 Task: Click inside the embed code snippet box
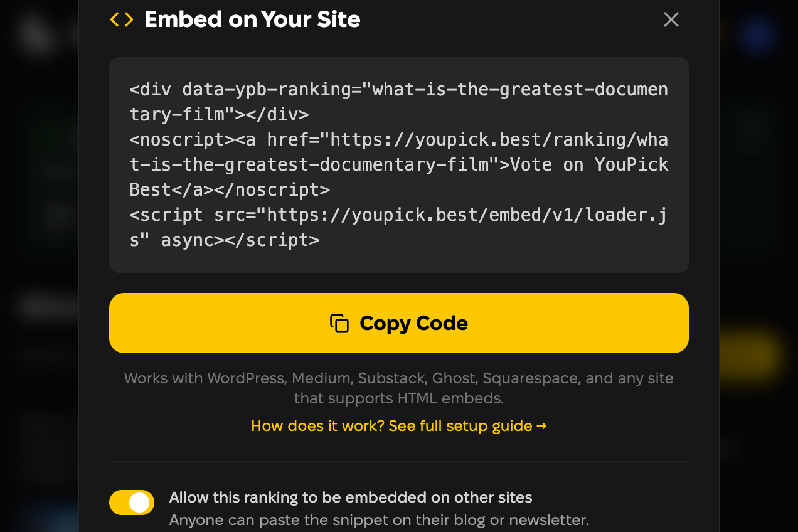[x=399, y=165]
